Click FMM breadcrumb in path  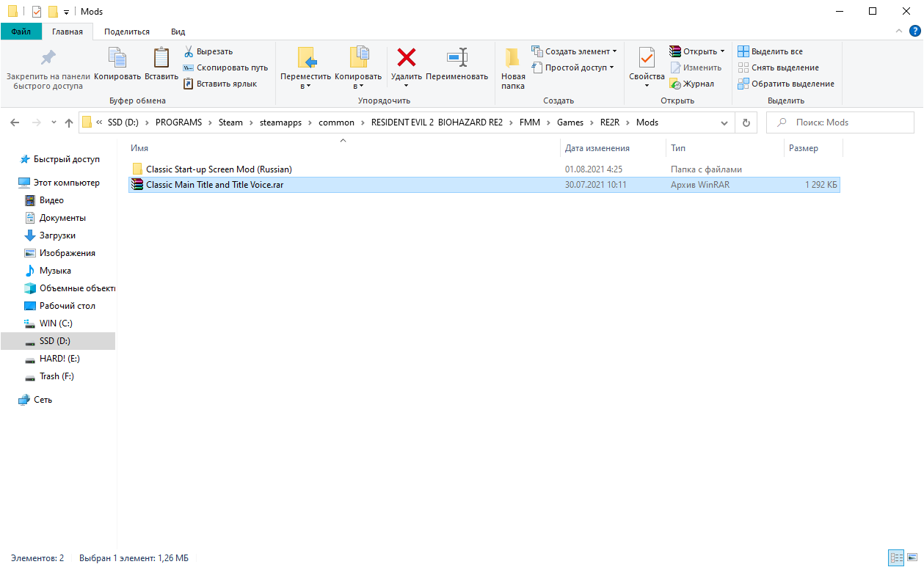(x=530, y=122)
